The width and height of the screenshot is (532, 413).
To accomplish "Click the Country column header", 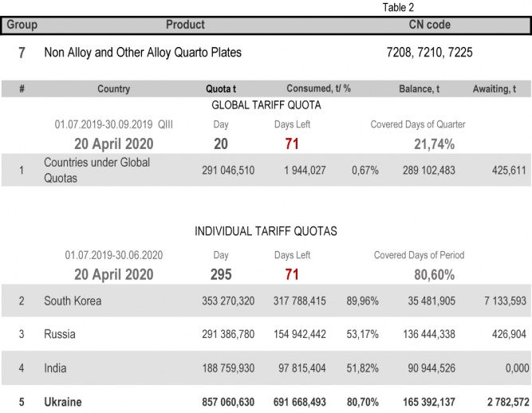I will point(113,89).
